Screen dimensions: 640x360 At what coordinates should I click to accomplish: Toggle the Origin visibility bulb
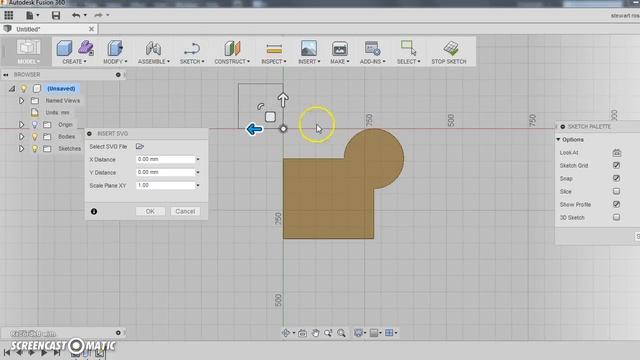point(35,124)
